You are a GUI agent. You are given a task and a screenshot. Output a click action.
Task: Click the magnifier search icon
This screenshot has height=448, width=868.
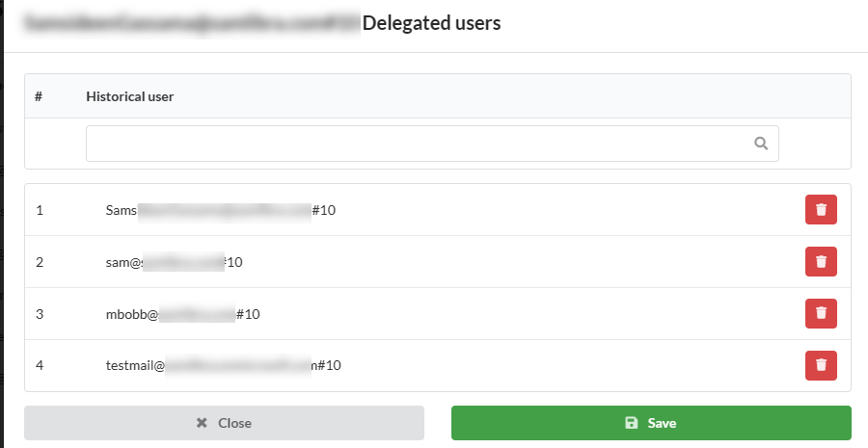pyautogui.click(x=761, y=144)
